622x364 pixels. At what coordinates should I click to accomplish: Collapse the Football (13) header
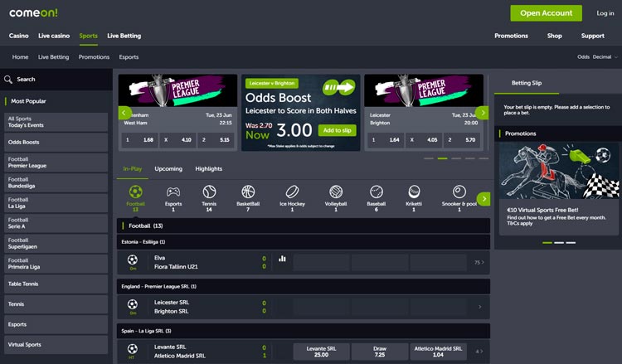(303, 226)
